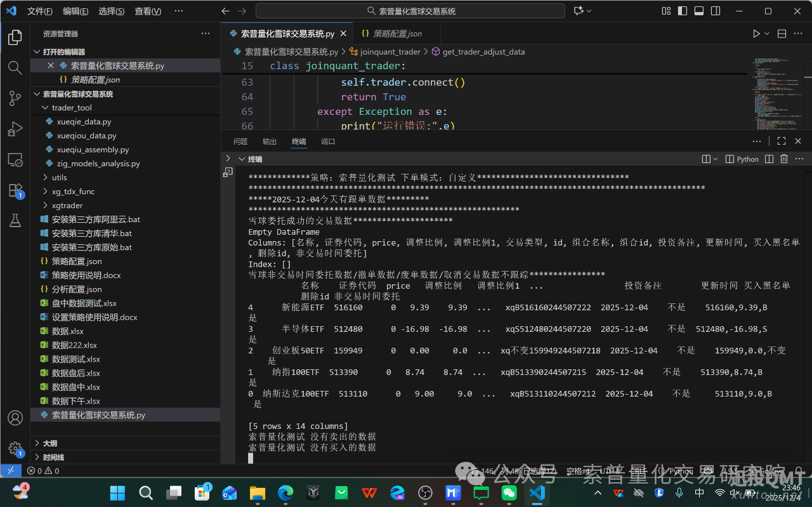Toggle the panel to maximized size
The image size is (812, 507).
782,141
